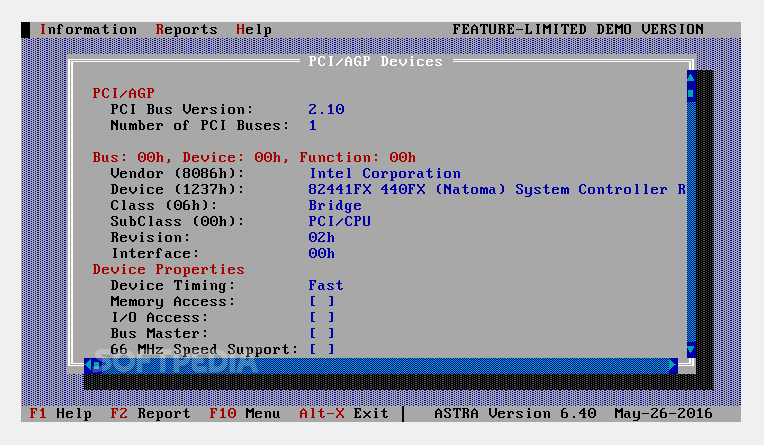Click the black system block left of Information
Viewport: 764px width, 445px height.
pos(25,30)
